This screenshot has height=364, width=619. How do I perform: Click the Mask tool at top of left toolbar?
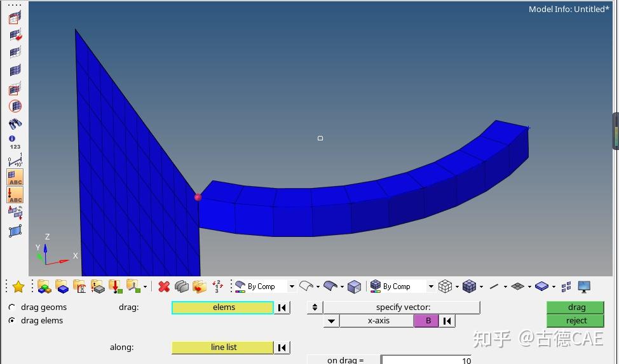(15, 17)
